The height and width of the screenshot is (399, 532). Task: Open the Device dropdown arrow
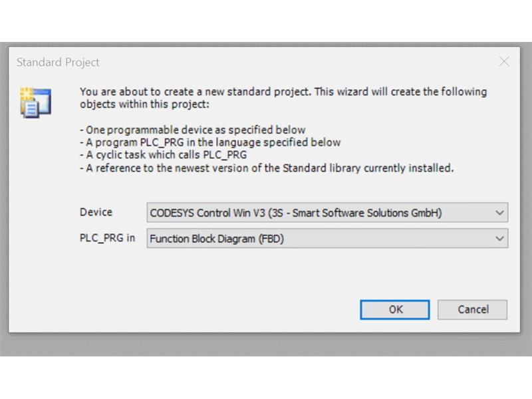tap(499, 213)
